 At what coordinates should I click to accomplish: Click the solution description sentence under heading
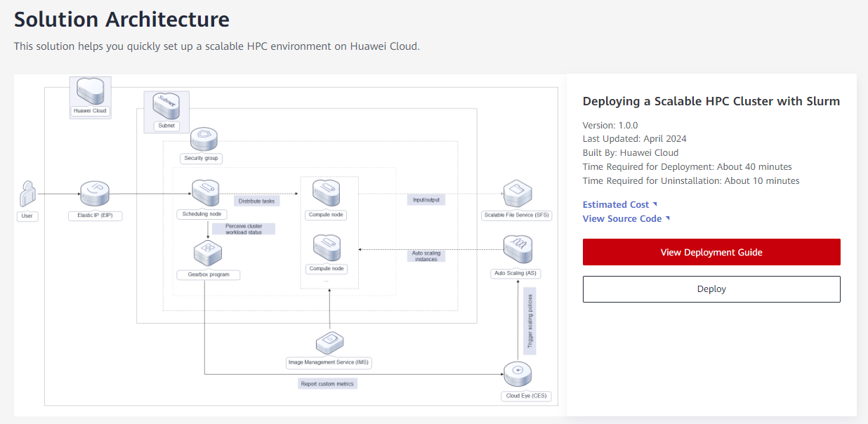pyautogui.click(x=217, y=46)
